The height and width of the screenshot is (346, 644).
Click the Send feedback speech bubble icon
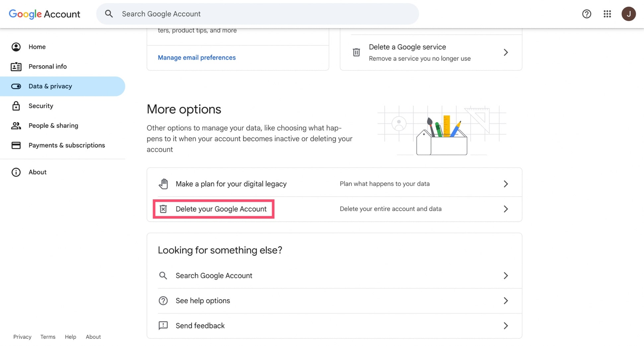click(x=163, y=326)
